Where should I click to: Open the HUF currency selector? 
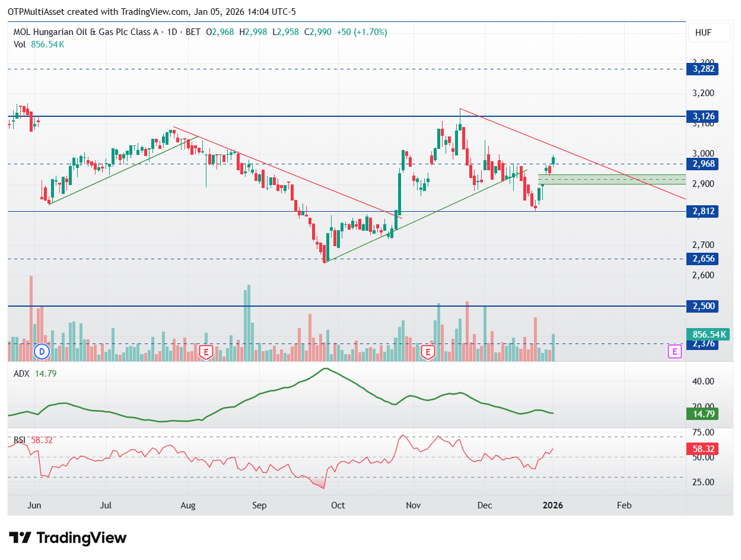point(703,33)
